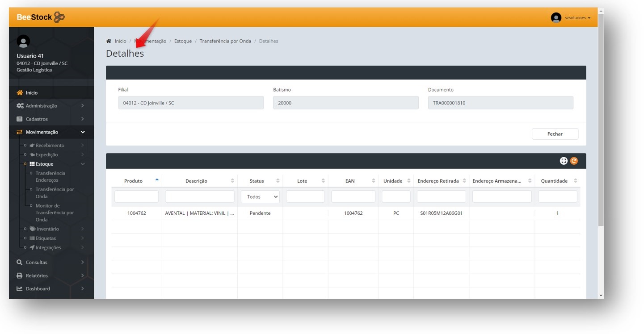Click the Fechar button
The height and width of the screenshot is (334, 644).
555,134
